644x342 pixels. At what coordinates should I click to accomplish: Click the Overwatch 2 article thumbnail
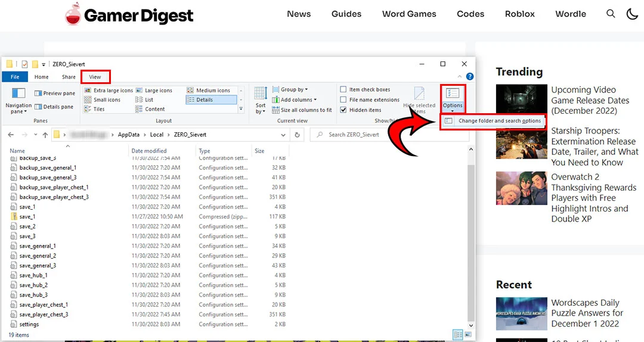(521, 188)
